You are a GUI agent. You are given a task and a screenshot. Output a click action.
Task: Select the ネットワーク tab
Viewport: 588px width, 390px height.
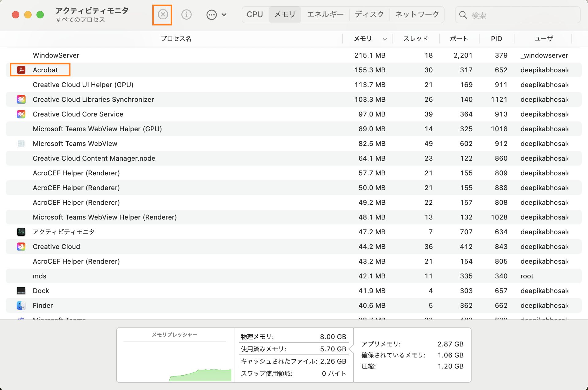[417, 14]
